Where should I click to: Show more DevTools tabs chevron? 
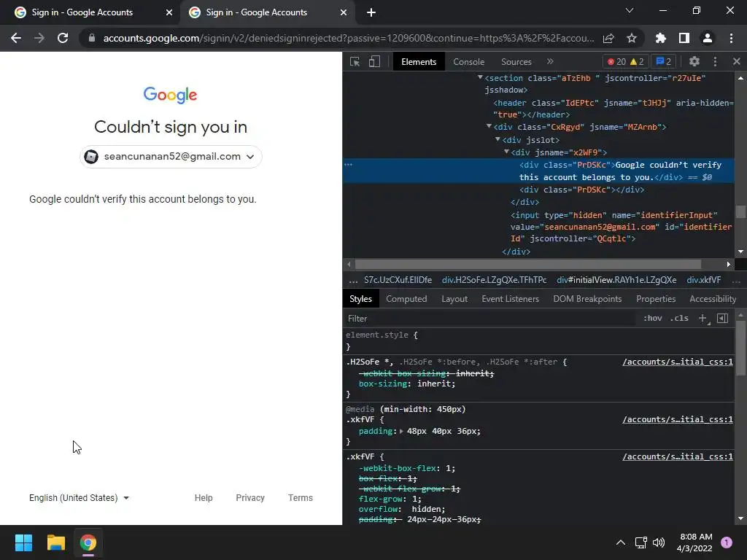coord(550,61)
